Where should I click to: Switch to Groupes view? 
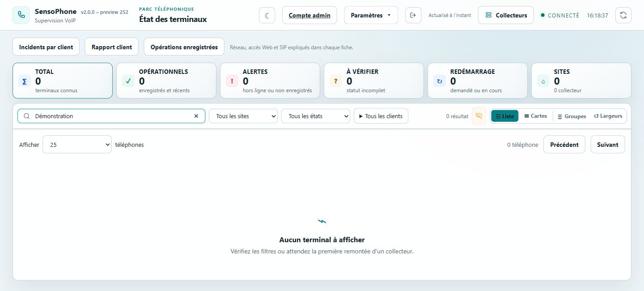pos(572,116)
